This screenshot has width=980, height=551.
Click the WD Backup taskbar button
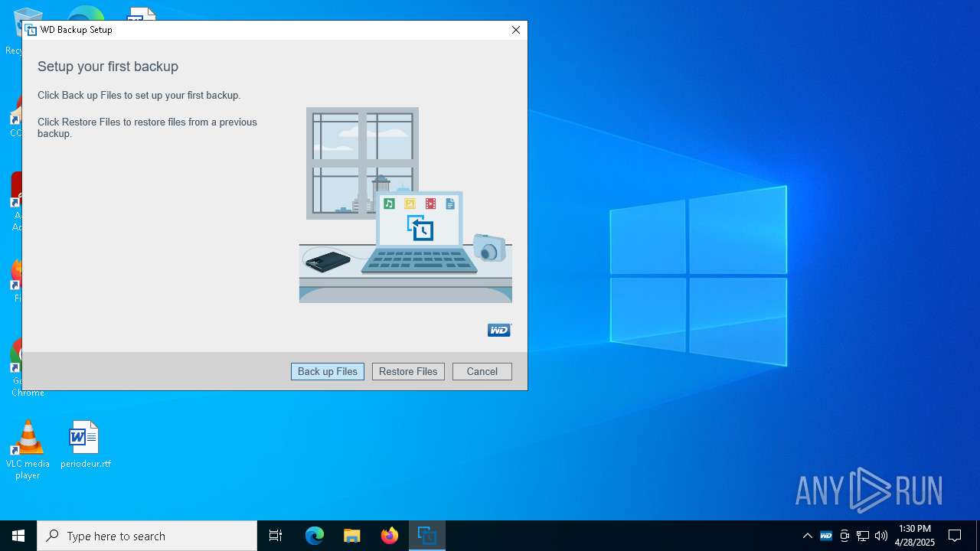click(426, 536)
